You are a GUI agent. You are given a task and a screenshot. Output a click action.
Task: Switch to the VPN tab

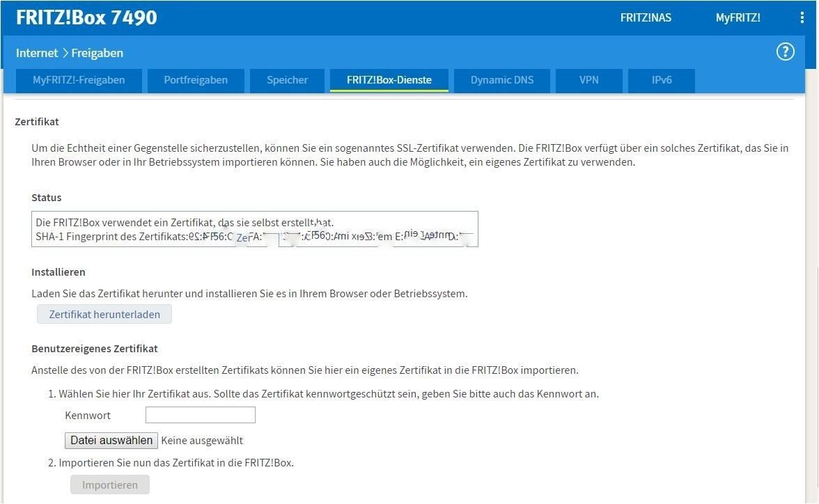[588, 81]
